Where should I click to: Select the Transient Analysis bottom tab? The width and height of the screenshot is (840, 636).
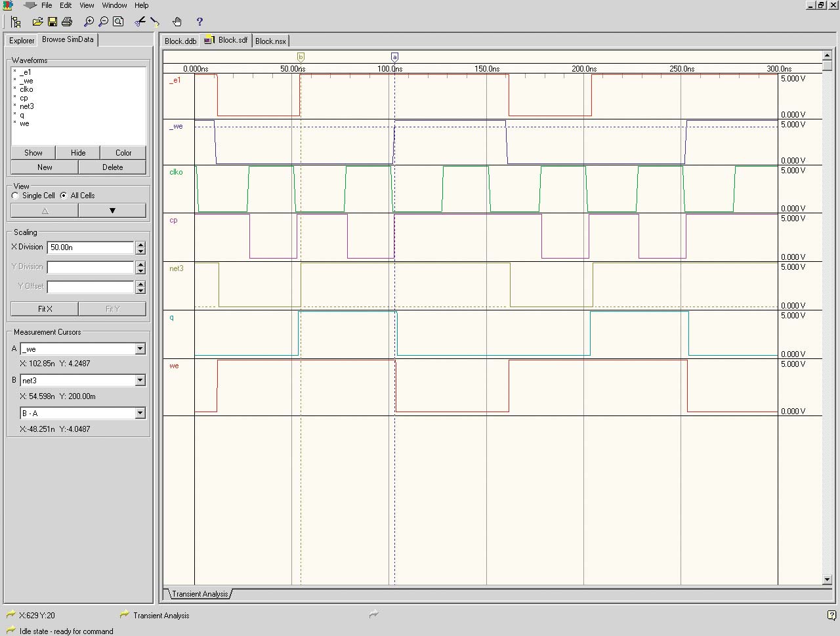[200, 594]
